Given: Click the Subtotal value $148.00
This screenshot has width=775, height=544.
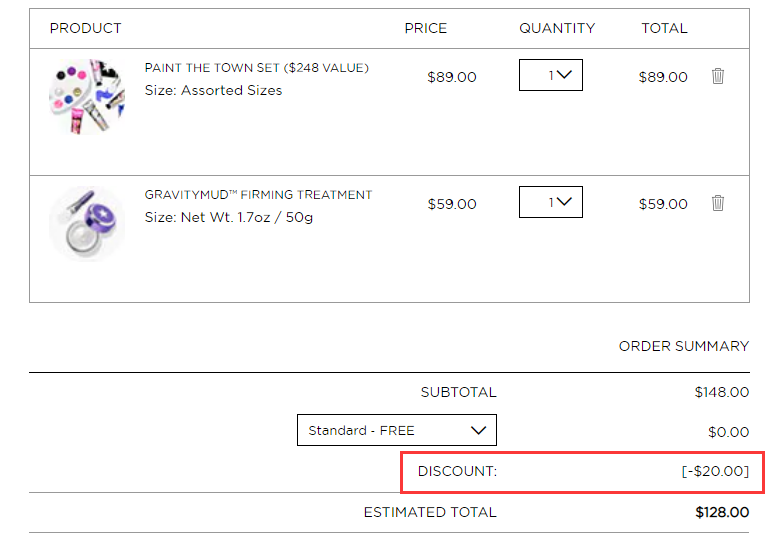Looking at the screenshot, I should (722, 392).
